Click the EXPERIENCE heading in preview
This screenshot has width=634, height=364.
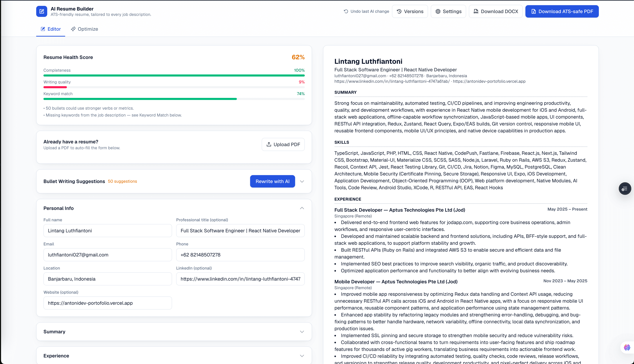click(348, 199)
